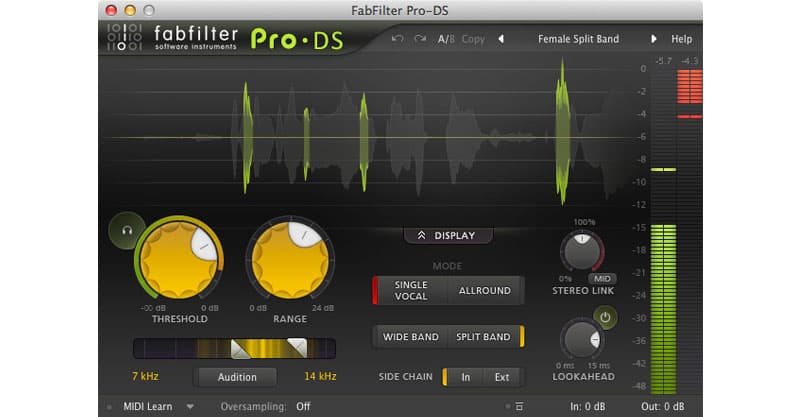Click the output options icon in bottom bar
This screenshot has height=417, width=800.
click(x=519, y=406)
